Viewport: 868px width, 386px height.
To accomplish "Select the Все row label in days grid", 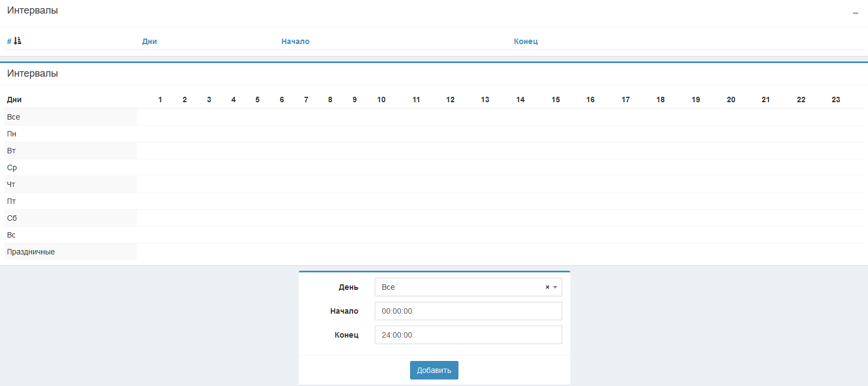I will tap(14, 117).
